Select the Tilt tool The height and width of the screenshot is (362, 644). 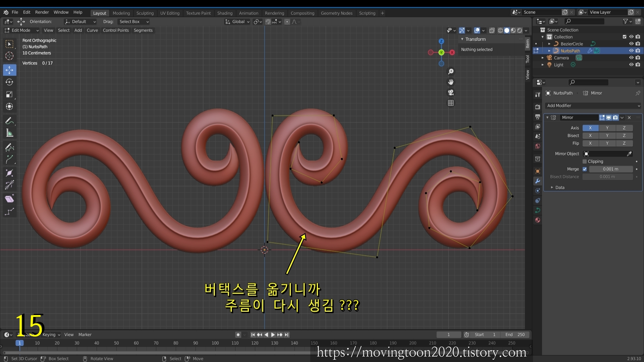[9, 185]
